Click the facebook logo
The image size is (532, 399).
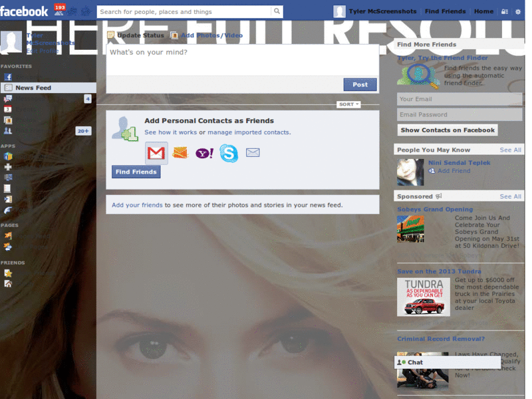pos(24,11)
